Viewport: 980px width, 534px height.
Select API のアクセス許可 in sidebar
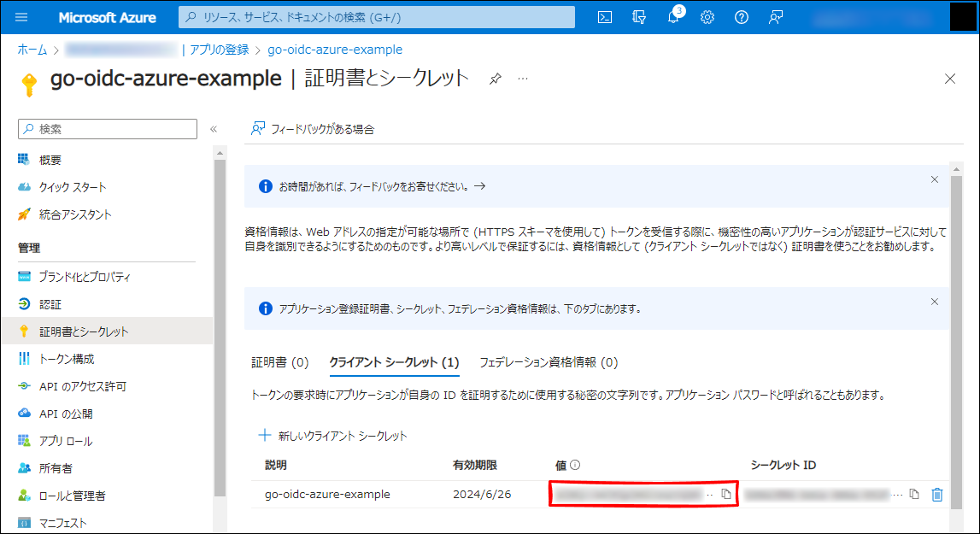(83, 386)
